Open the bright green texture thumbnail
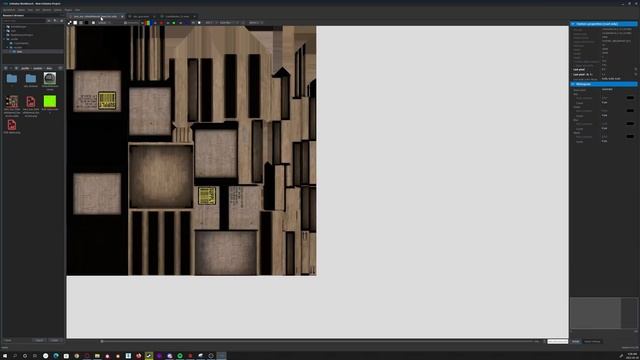This screenshot has width=640, height=360. 50,101
